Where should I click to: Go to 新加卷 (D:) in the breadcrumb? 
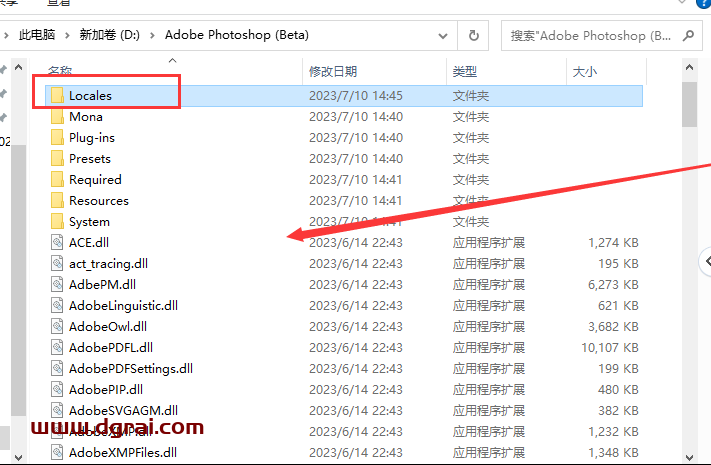pos(110,35)
